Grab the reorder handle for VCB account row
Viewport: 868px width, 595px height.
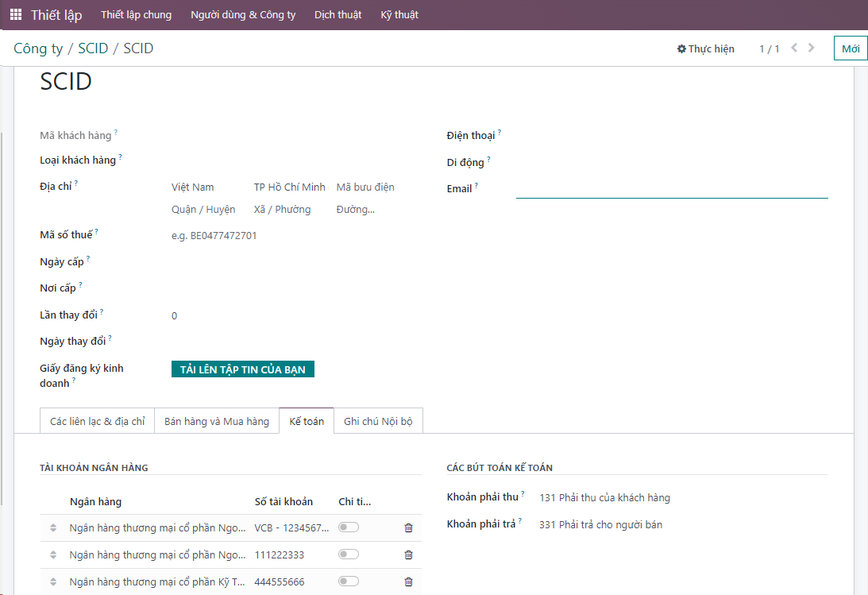tap(53, 528)
